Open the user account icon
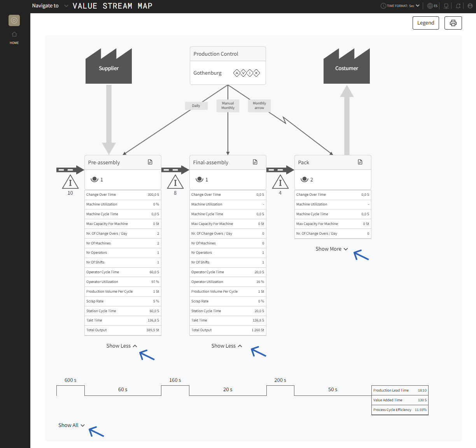This screenshot has height=448, width=476. (x=470, y=5)
